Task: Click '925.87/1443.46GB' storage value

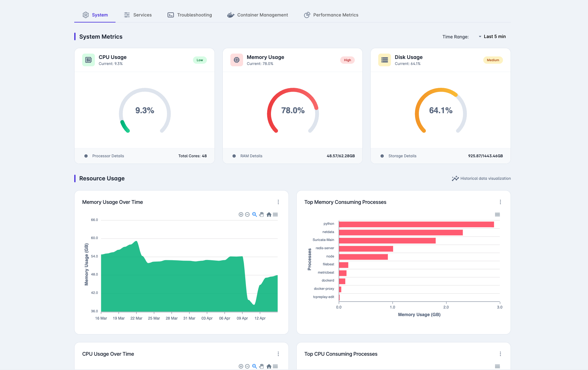Action: [x=486, y=156]
